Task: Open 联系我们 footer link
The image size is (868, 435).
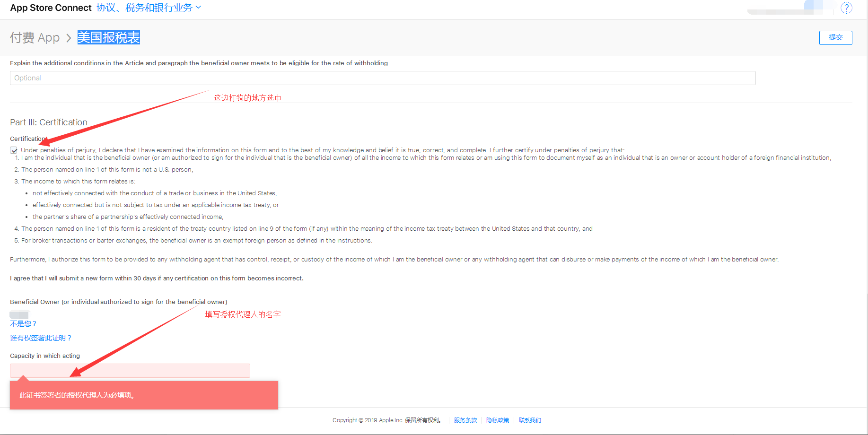Action: (530, 420)
